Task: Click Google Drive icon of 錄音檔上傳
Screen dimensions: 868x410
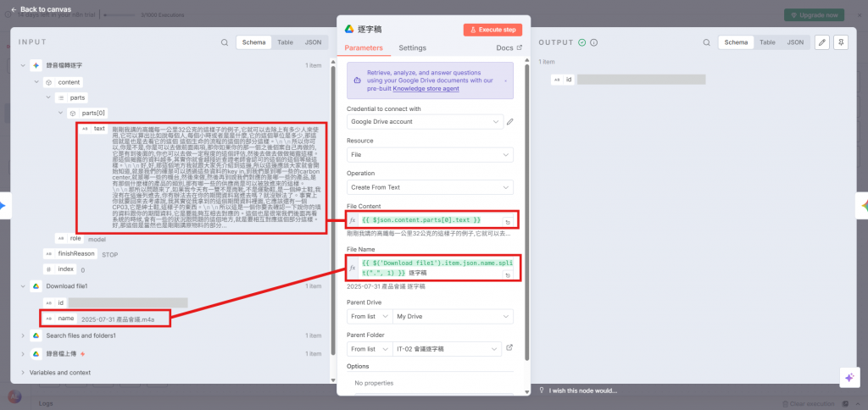Action: click(36, 353)
